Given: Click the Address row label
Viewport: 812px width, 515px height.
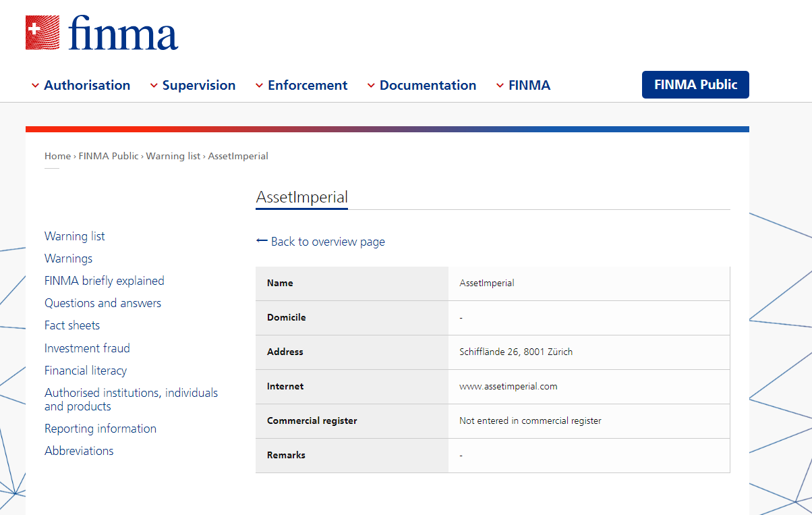Looking at the screenshot, I should [x=285, y=352].
